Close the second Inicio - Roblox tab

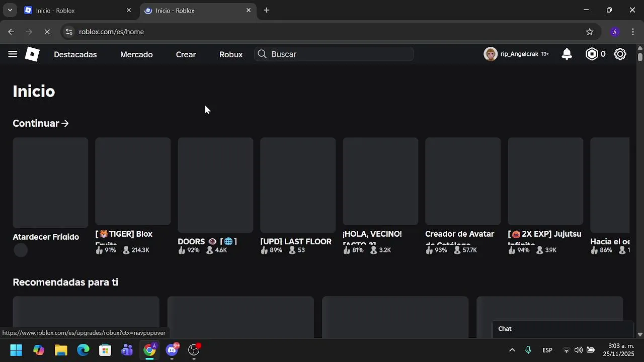click(249, 10)
